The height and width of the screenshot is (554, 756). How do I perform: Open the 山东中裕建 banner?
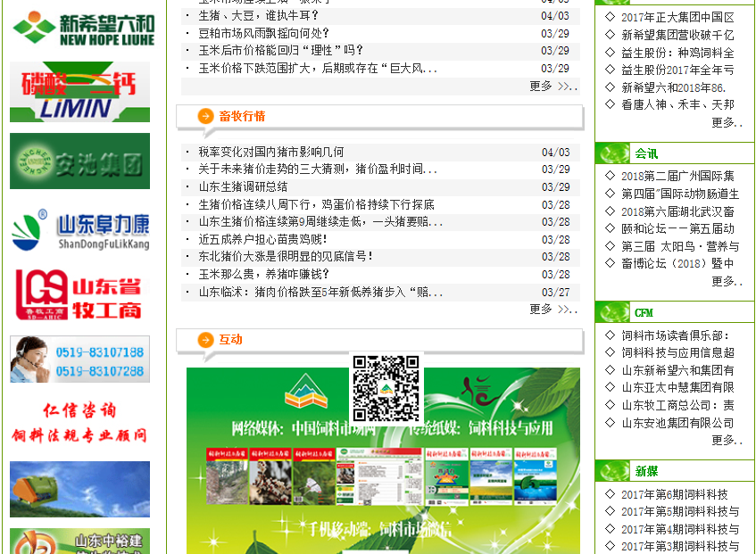79,541
